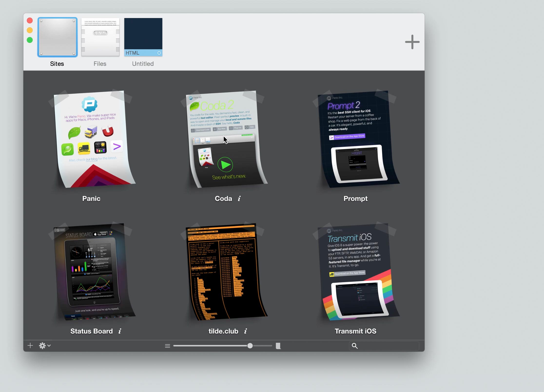Click the add site plus icon in the bottom bar
The width and height of the screenshot is (544, 392).
(30, 345)
